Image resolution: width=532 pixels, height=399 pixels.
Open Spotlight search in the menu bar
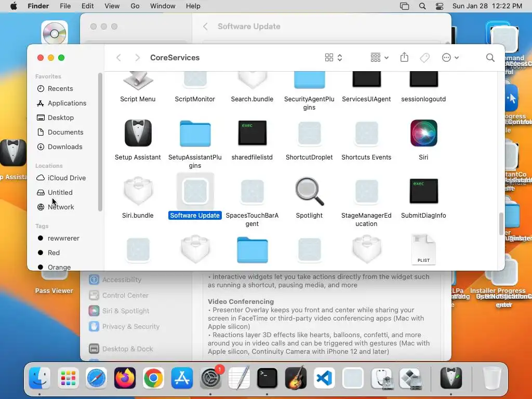click(x=422, y=6)
